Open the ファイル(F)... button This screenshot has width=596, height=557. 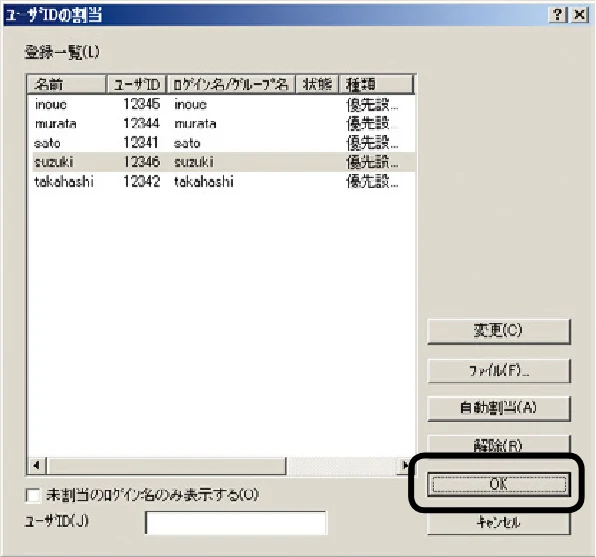click(499, 371)
